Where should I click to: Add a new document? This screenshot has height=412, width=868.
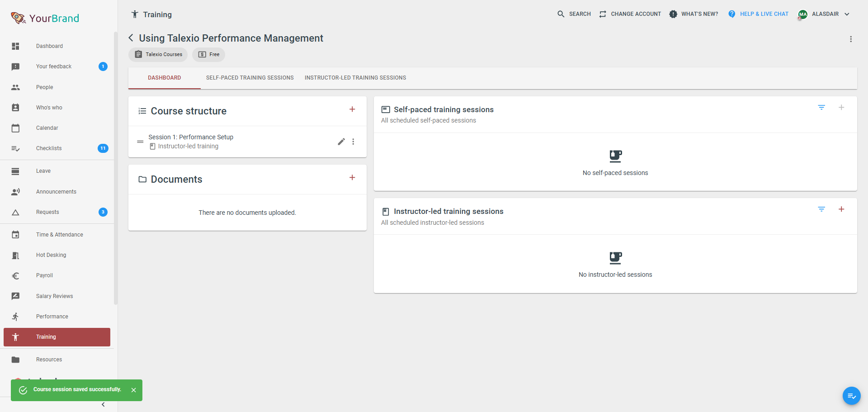(352, 178)
